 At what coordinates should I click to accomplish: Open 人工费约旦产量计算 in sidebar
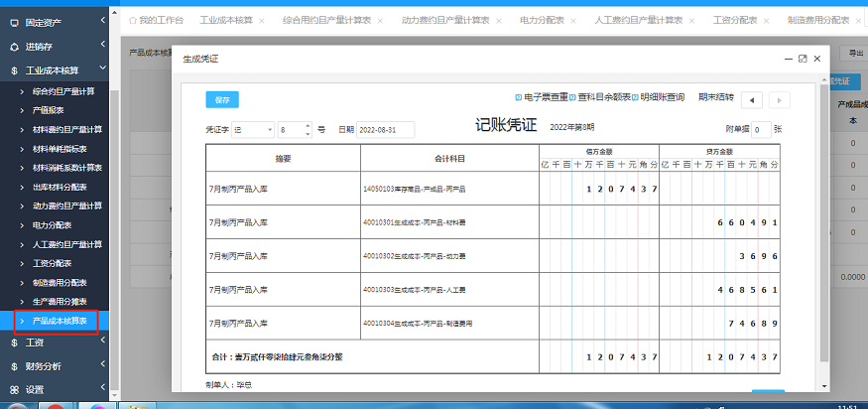(67, 244)
